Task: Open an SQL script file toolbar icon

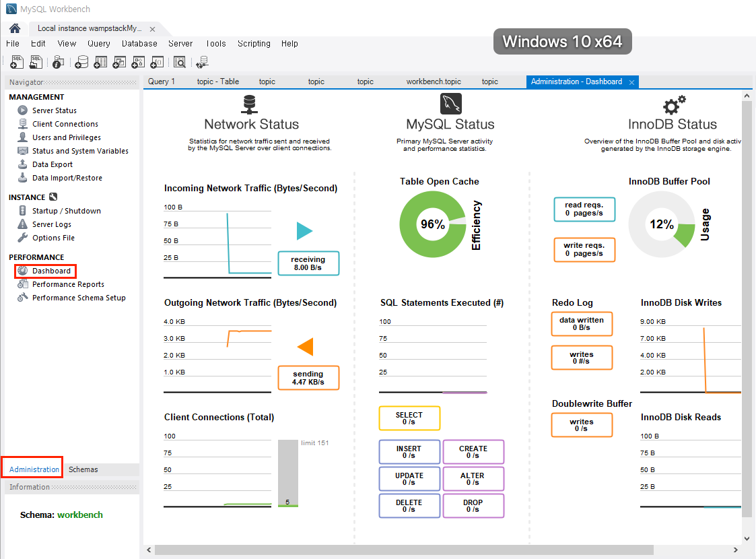Action: pyautogui.click(x=36, y=62)
